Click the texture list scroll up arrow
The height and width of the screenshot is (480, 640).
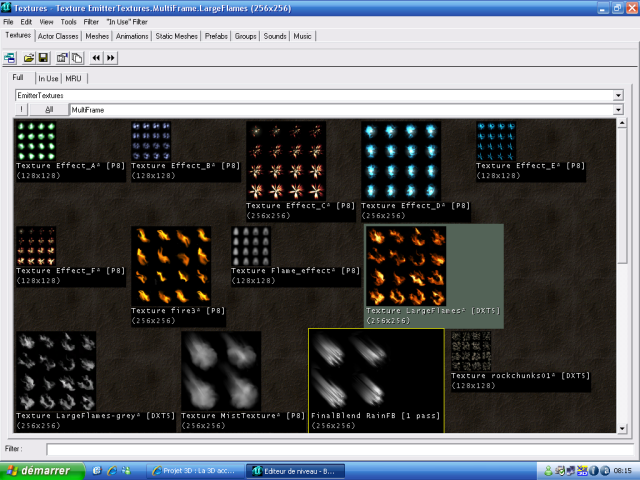click(x=622, y=123)
